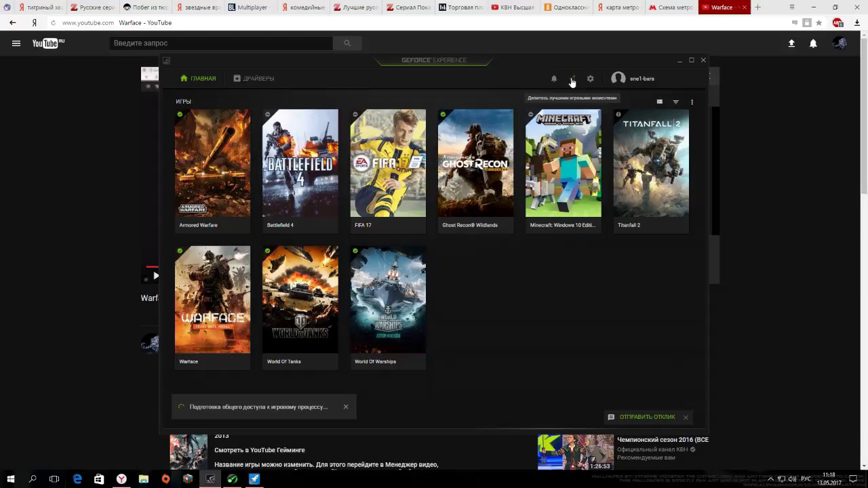The width and height of the screenshot is (868, 488).
Task: Switch to the Русские сер... browser tab
Action: tap(93, 7)
